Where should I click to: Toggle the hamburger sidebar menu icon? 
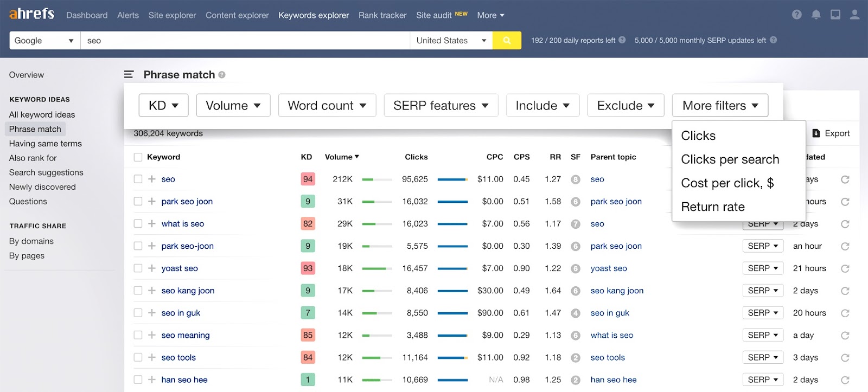[129, 74]
